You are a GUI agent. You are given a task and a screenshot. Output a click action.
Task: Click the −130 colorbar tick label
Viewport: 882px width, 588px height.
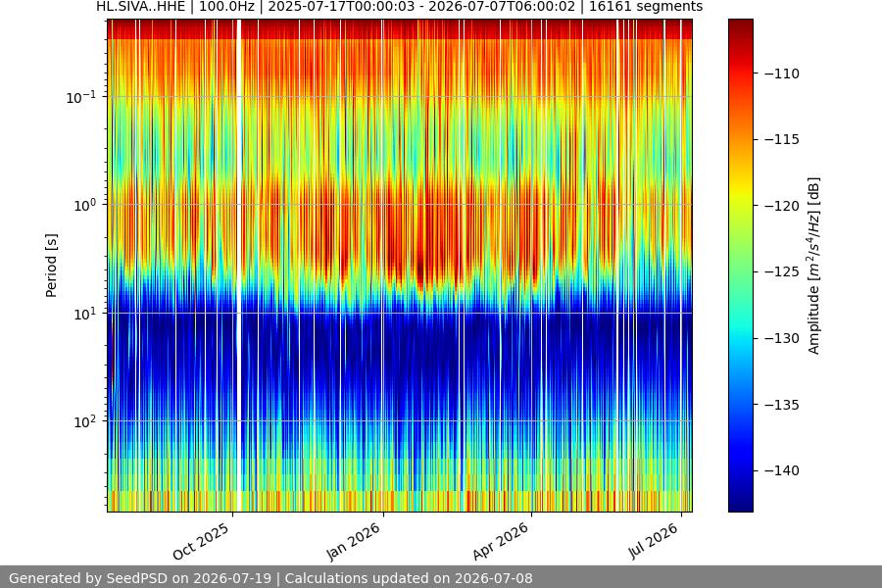click(x=782, y=338)
